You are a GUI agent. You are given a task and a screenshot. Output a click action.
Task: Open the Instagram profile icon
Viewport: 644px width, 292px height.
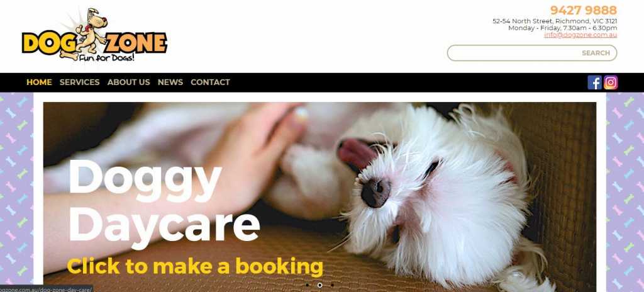[x=611, y=82]
